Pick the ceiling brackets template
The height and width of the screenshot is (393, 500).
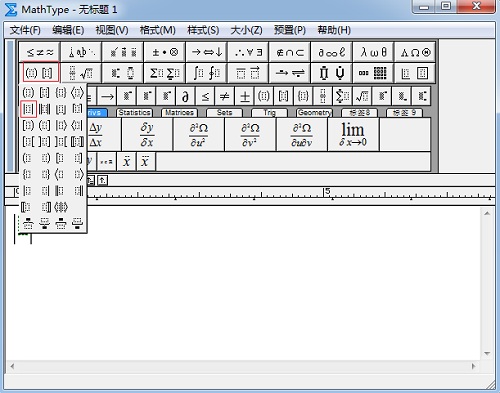(x=77, y=109)
